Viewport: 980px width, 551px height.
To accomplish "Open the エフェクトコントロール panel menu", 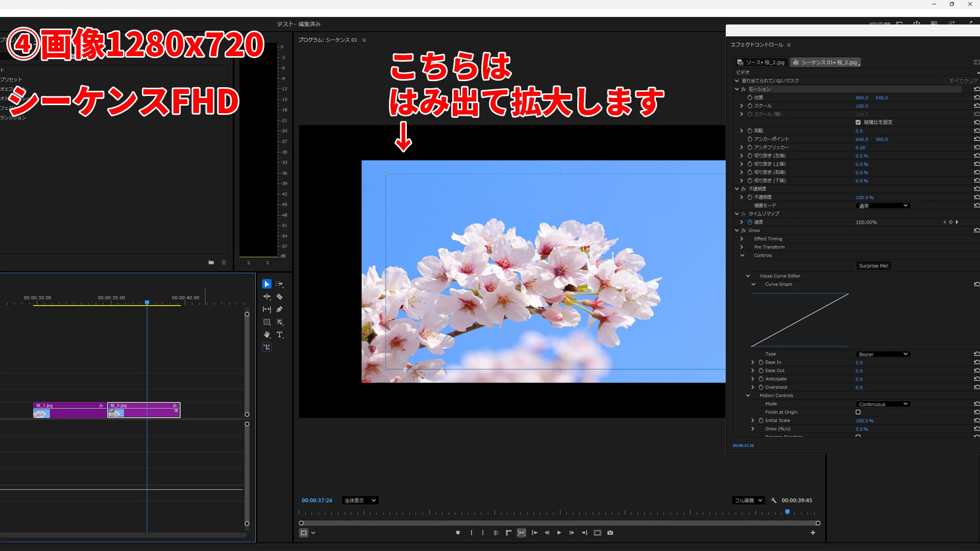I will click(x=789, y=45).
